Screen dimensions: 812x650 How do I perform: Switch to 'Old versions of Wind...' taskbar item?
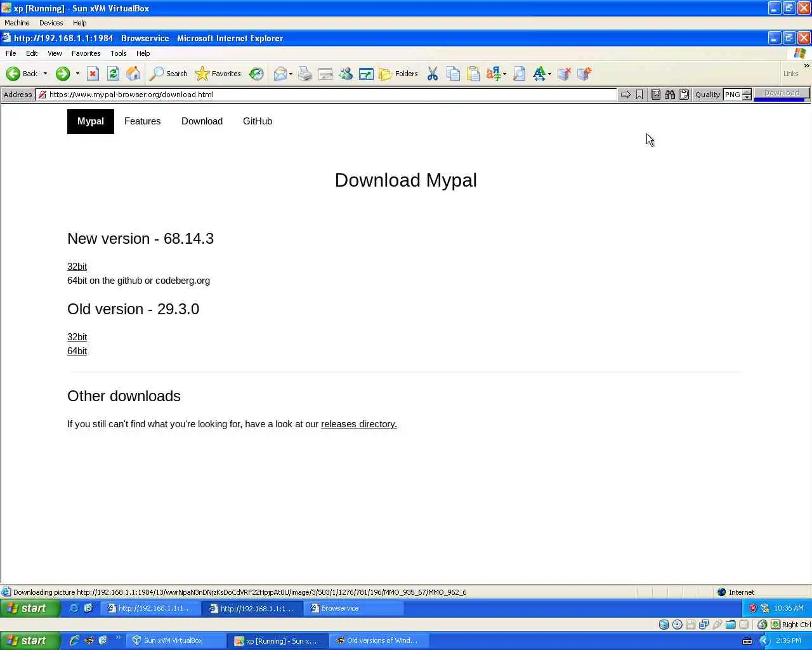[x=380, y=640]
